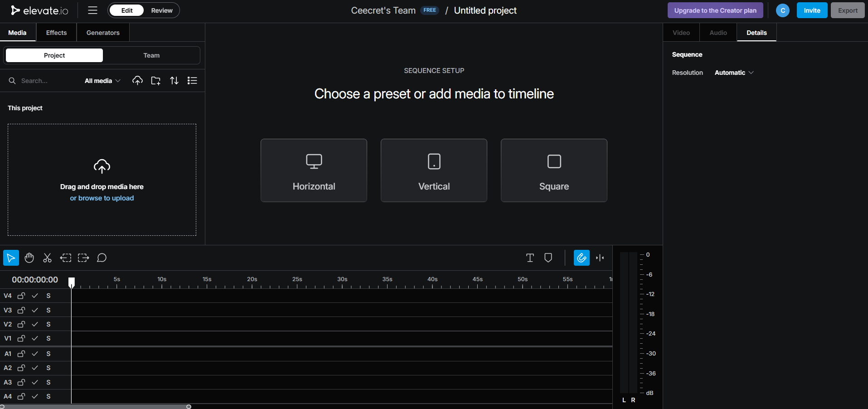Click Upgrade to the Creator plan

pyautogui.click(x=715, y=10)
